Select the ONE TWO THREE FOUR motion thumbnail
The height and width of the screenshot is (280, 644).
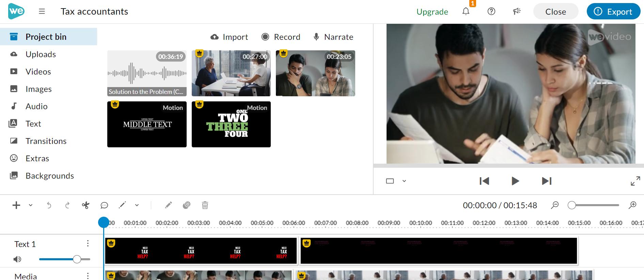click(231, 124)
